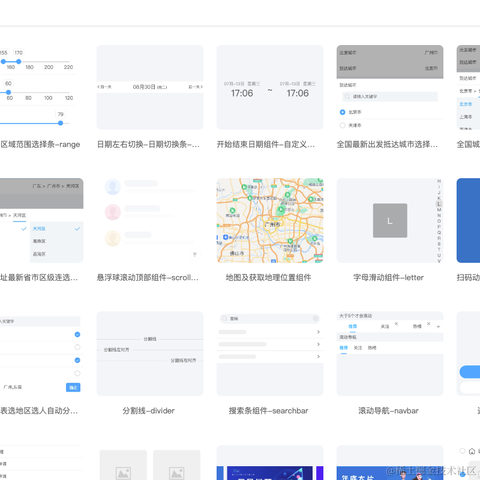The height and width of the screenshot is (480, 480).
Task: Open the 开始结束日期组件-自定义 component title
Action: 266,144
